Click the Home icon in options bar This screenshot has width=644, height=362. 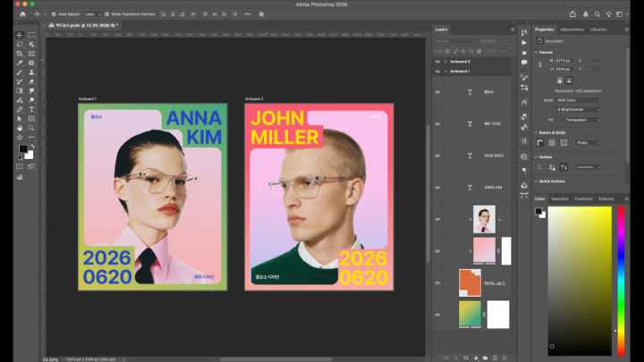click(22, 14)
